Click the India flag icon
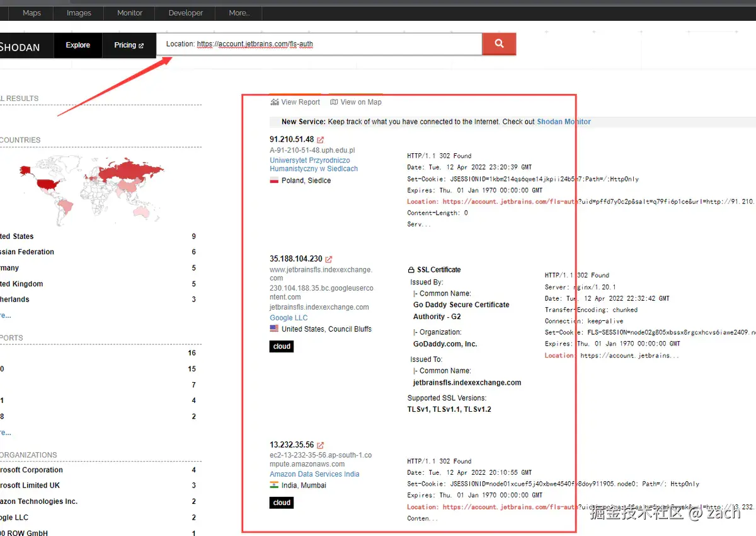756x536 pixels. coord(274,486)
